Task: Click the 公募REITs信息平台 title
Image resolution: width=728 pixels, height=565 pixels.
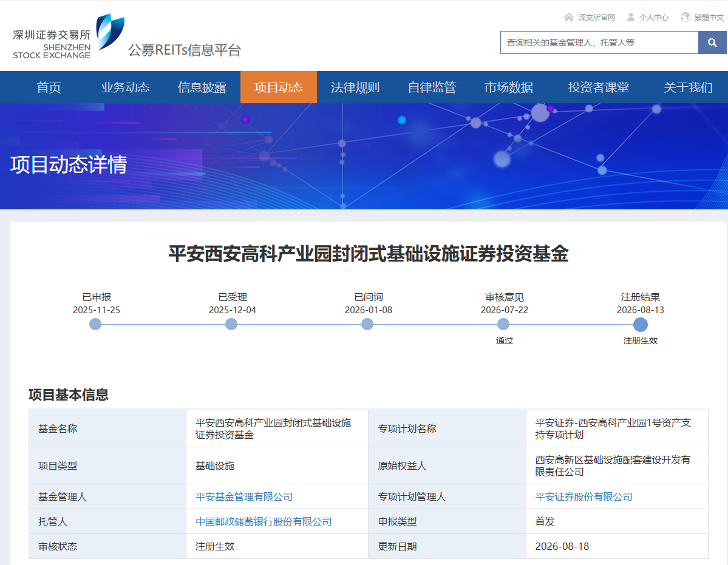Action: point(185,50)
